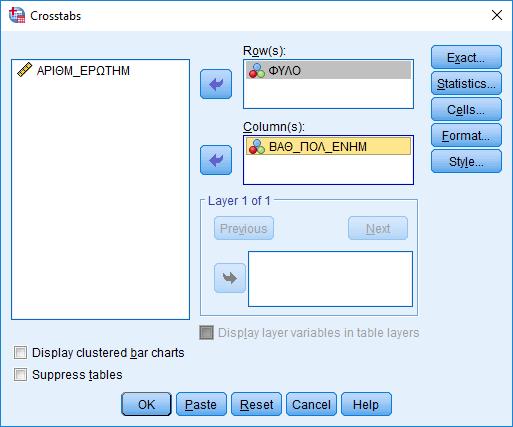Tick the Suppress tables checkbox
The image size is (513, 427).
(x=20, y=374)
